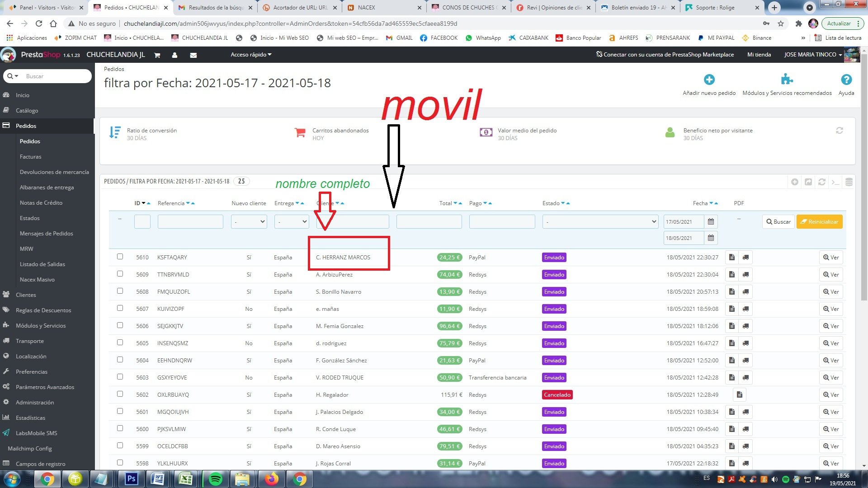Image resolution: width=868 pixels, height=488 pixels.
Task: Click refresh list icon in table header
Action: click(822, 182)
